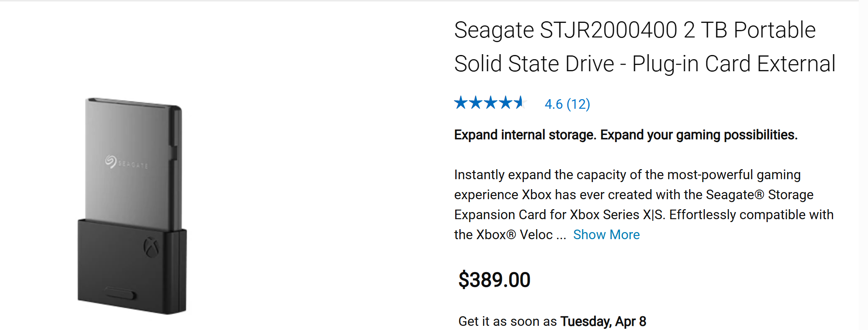
Task: Open the 4.6 (12) reviews link
Action: pyautogui.click(x=567, y=104)
